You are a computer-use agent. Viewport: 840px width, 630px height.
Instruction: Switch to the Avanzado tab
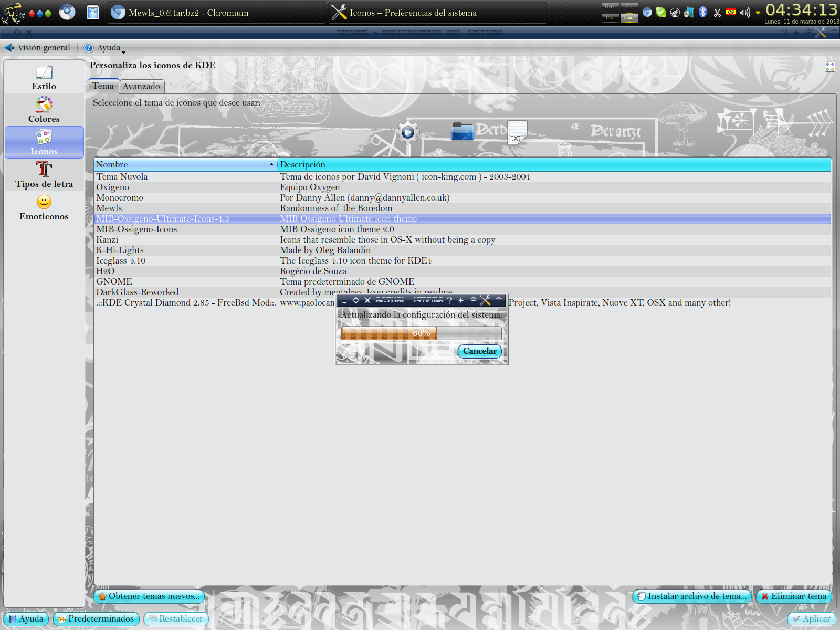[x=142, y=87]
